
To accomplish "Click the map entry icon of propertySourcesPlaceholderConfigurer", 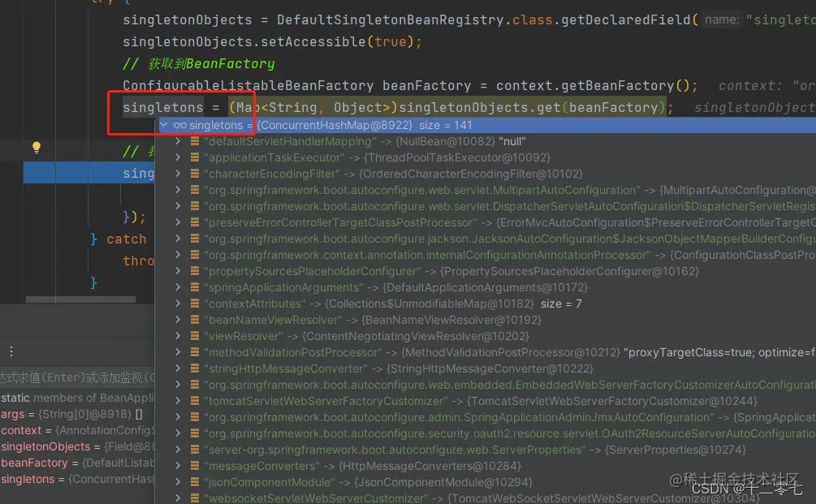I will [195, 271].
